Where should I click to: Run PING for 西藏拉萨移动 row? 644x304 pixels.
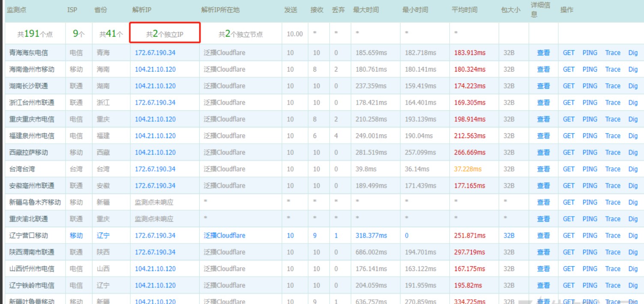[590, 152]
